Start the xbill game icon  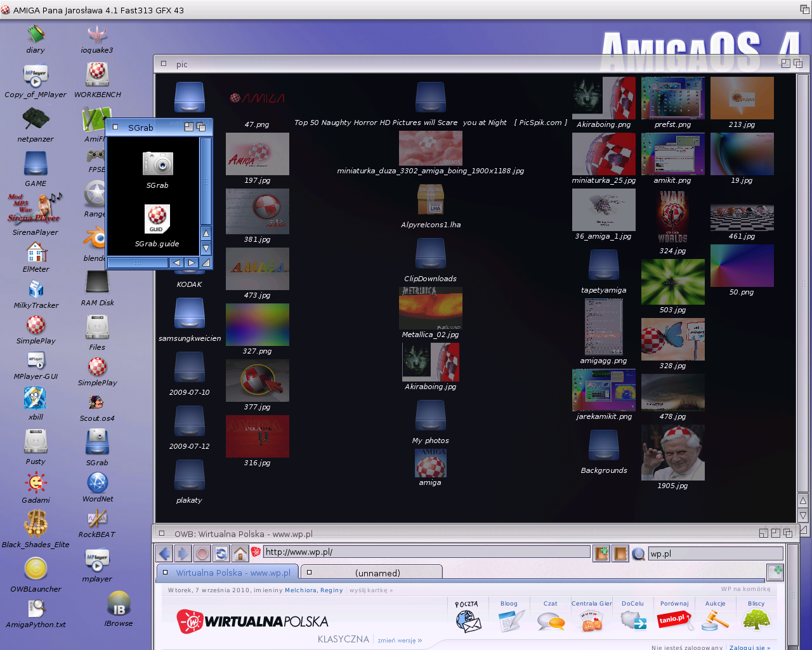[36, 398]
